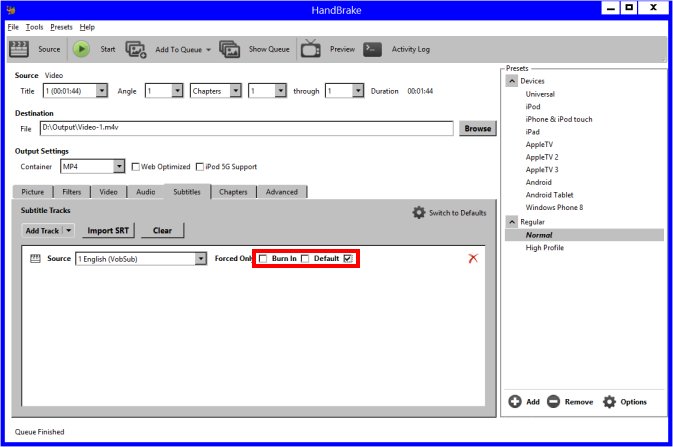Select the AppleTV 2 preset
Image resolution: width=673 pixels, height=447 pixels.
coord(542,157)
